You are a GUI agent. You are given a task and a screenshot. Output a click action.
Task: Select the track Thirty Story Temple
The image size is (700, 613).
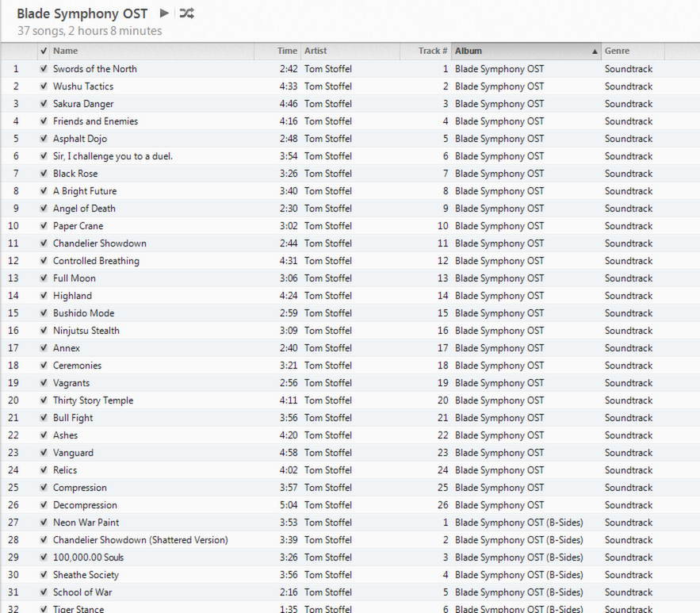pos(93,400)
